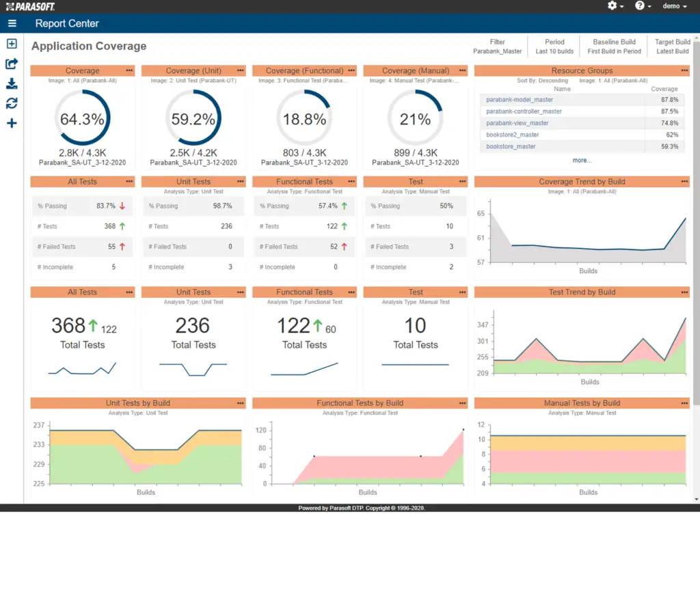Screen dimensions: 700x591
Task: Open the help question mark menu
Action: click(x=643, y=5)
